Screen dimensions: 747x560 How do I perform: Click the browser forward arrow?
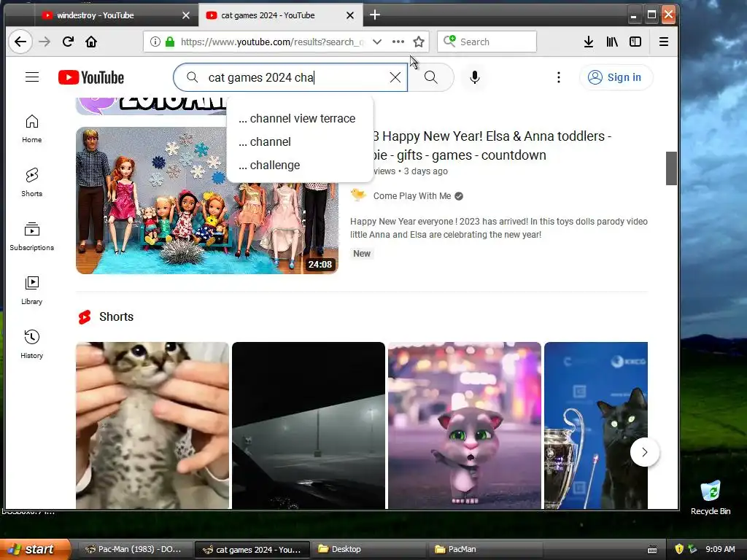(x=44, y=42)
